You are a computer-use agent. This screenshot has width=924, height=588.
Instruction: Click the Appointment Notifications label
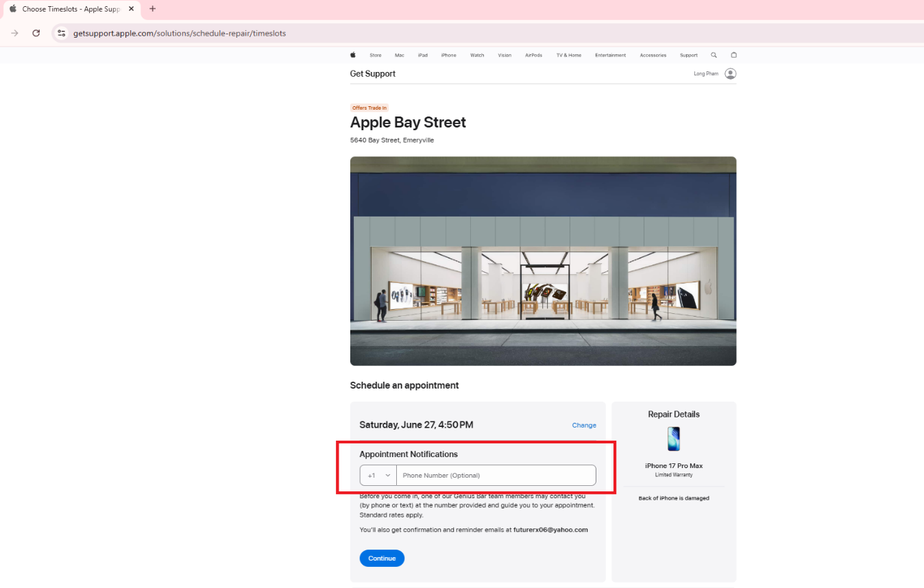coord(409,454)
